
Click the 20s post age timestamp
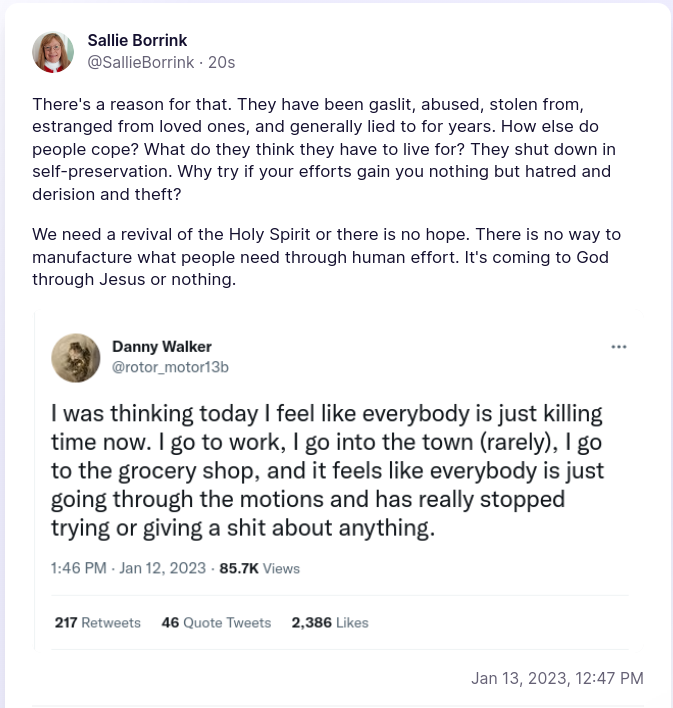221,62
